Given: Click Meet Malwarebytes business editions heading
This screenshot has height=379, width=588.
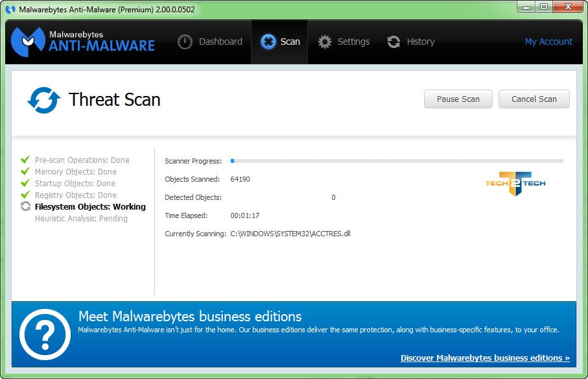Looking at the screenshot, I should [190, 316].
